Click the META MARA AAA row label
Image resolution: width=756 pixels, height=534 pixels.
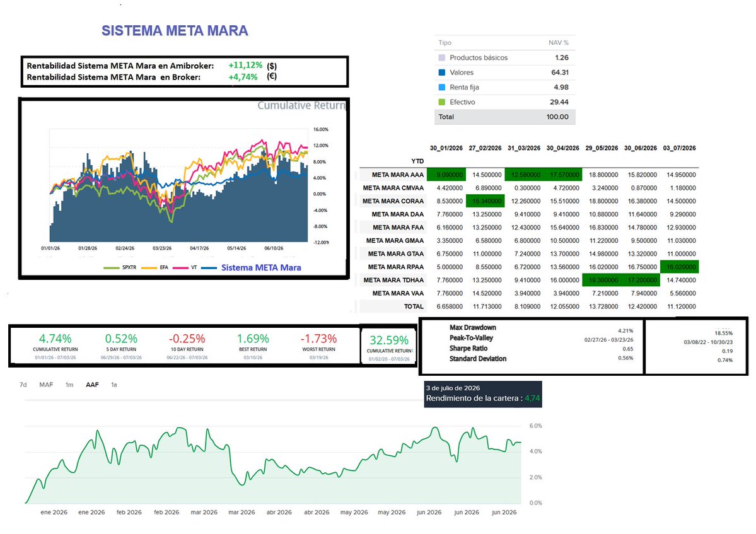[x=398, y=175]
